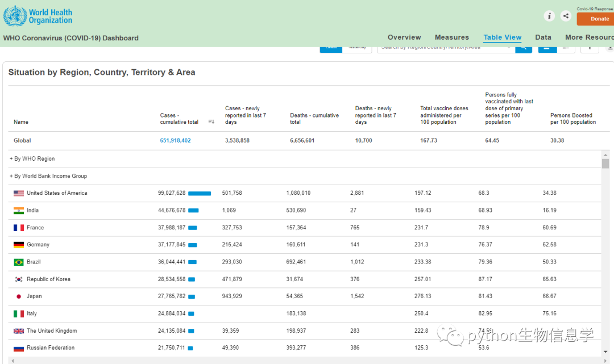Click the horizontal scrollbar right arrow

pos(605,361)
